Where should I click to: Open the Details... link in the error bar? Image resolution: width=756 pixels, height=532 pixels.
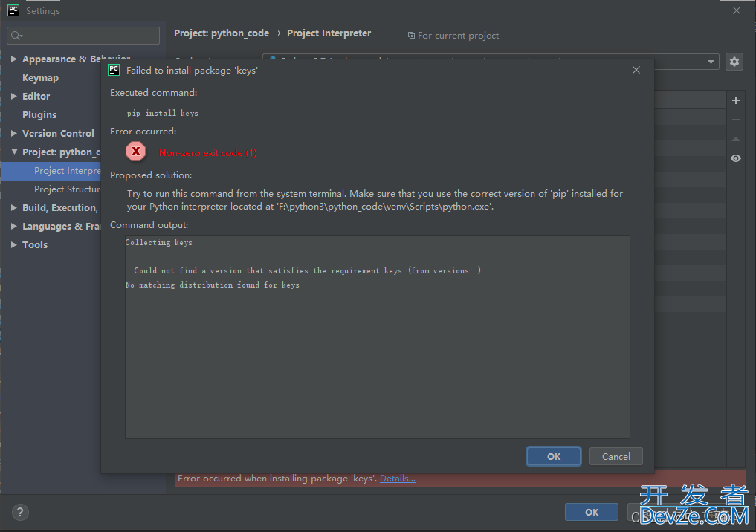398,479
